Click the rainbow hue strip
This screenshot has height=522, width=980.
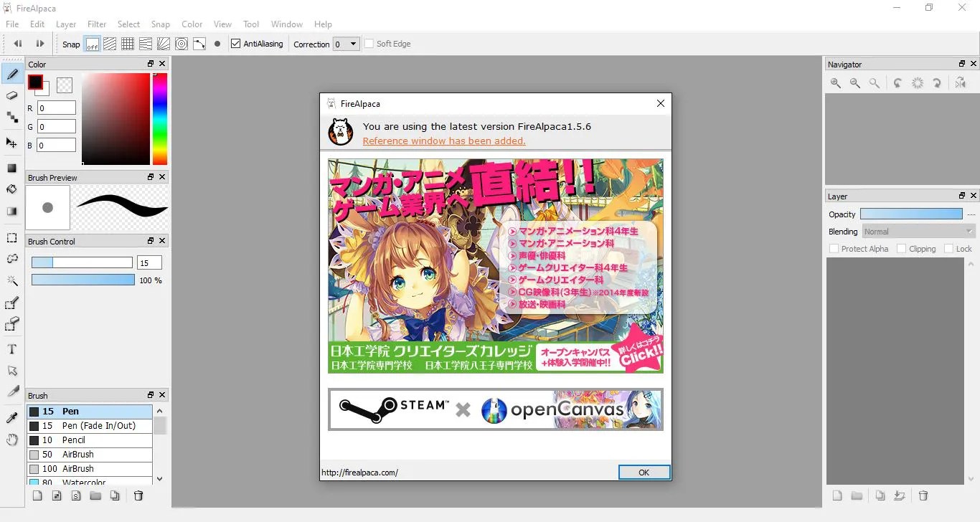tap(160, 119)
